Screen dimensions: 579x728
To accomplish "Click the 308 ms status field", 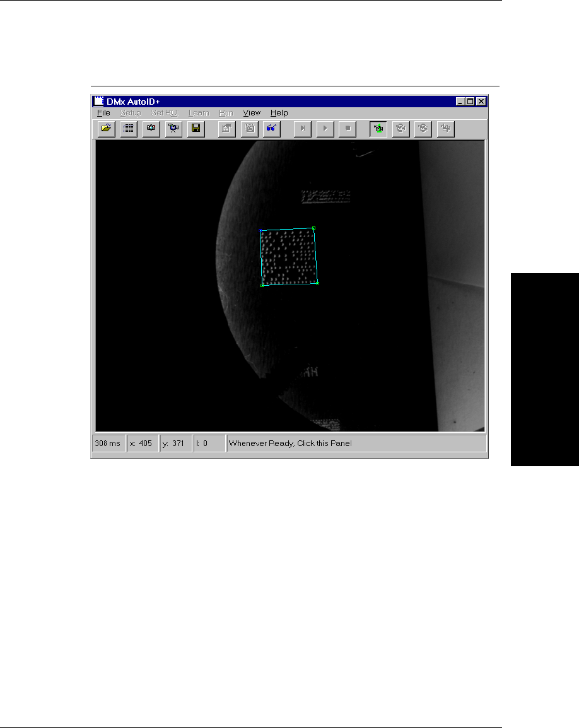I will coord(108,443).
